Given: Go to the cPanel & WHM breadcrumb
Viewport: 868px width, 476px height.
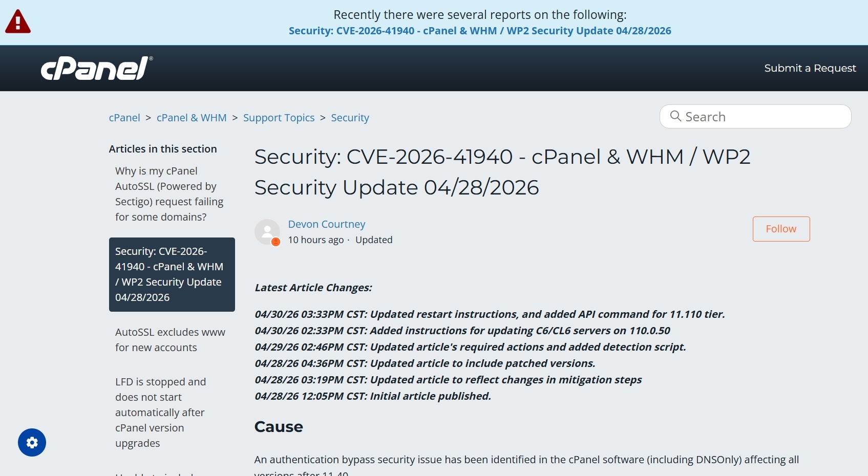Looking at the screenshot, I should click(192, 118).
